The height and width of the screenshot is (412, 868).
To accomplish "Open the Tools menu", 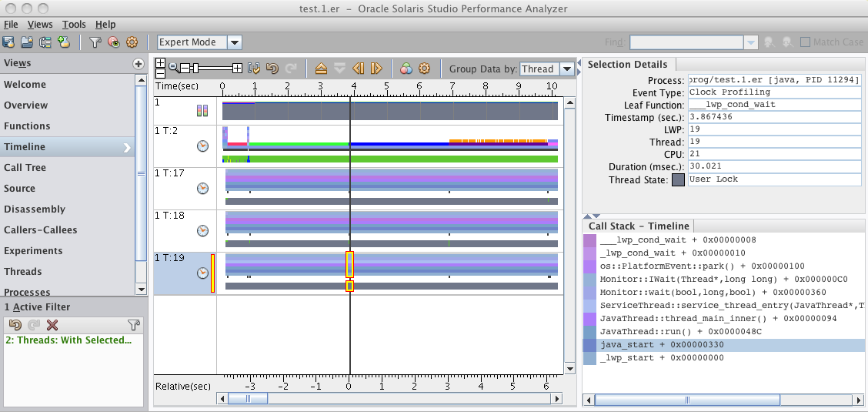I will (x=74, y=25).
